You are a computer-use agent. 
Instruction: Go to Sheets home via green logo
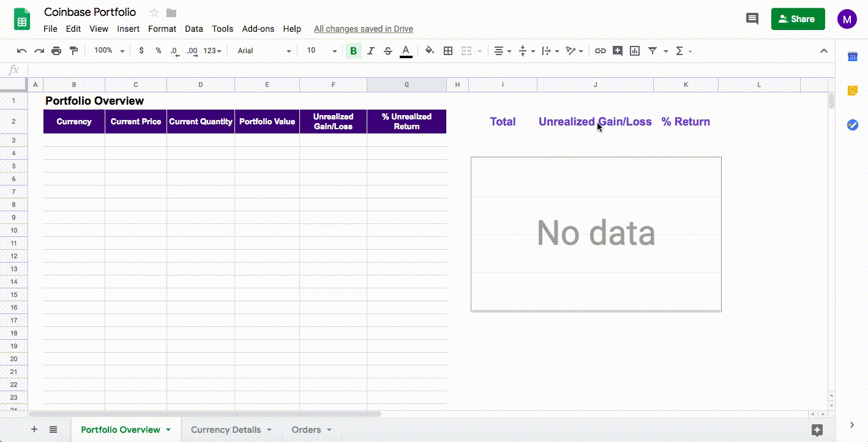click(22, 20)
